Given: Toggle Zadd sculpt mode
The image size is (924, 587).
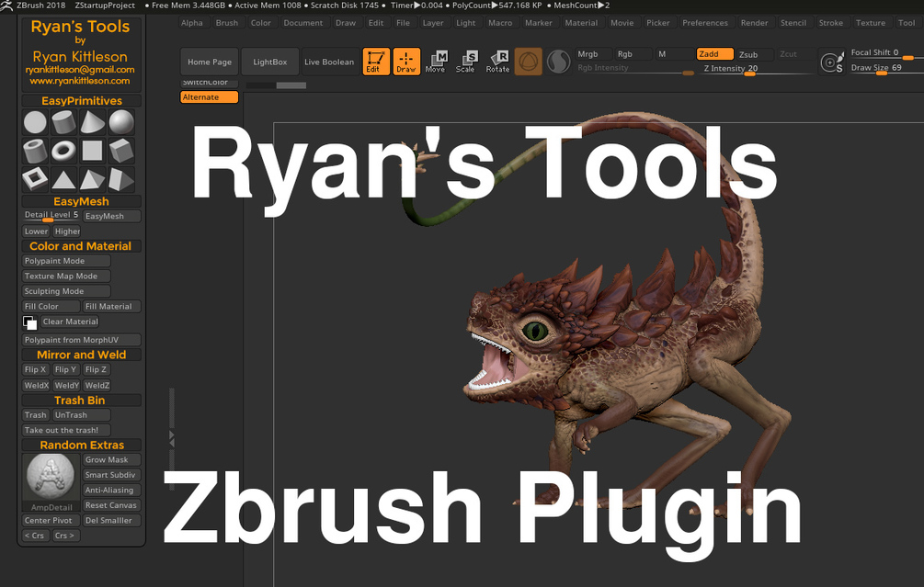Looking at the screenshot, I should click(714, 53).
